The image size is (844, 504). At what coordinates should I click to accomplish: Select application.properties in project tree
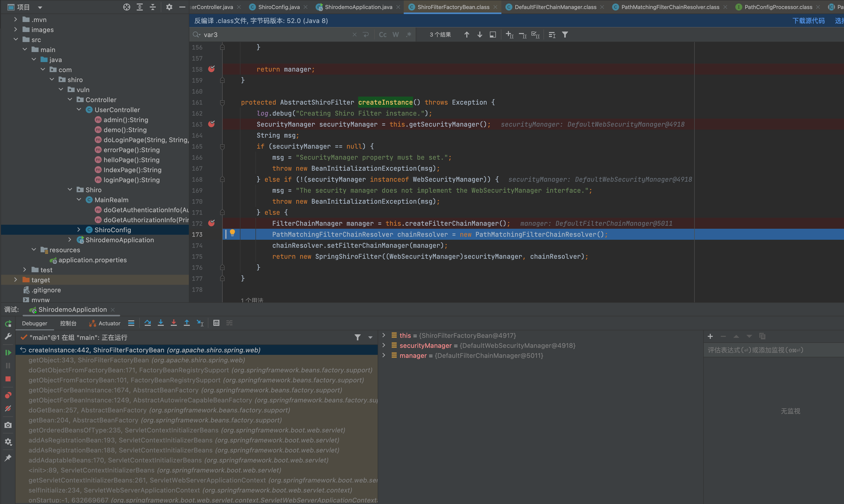point(92,260)
